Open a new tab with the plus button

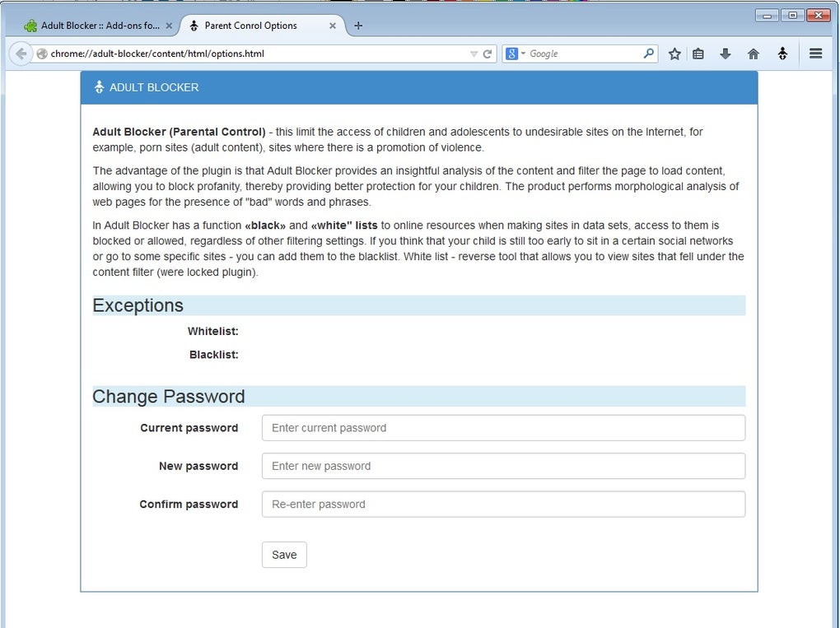click(x=358, y=26)
